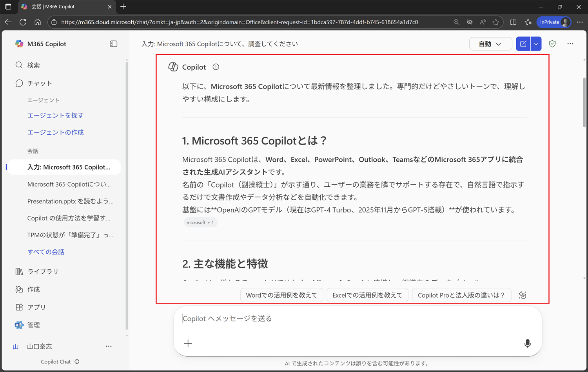Click the sidebar vertical scrollbar
The width and height of the screenshot is (588, 372).
click(x=127, y=196)
